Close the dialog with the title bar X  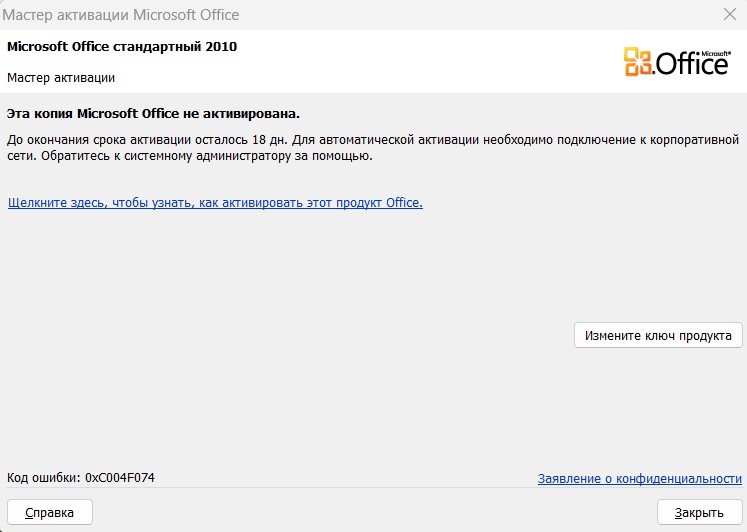pos(729,15)
